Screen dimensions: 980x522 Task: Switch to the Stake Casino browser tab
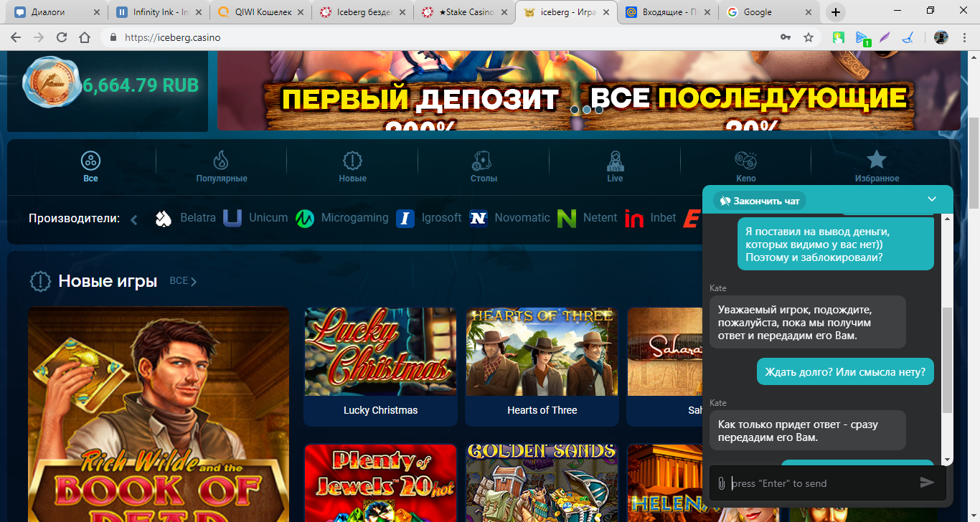coord(465,12)
